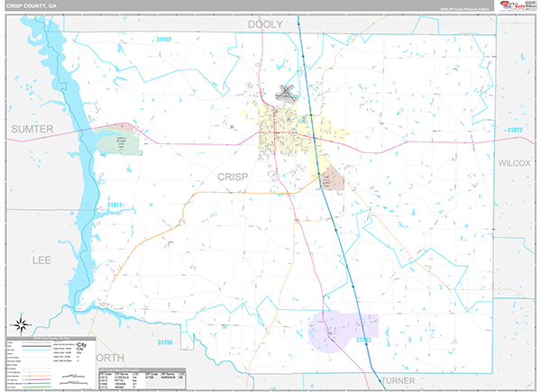Click the compass rose icon
541x392 pixels.
coord(21,324)
